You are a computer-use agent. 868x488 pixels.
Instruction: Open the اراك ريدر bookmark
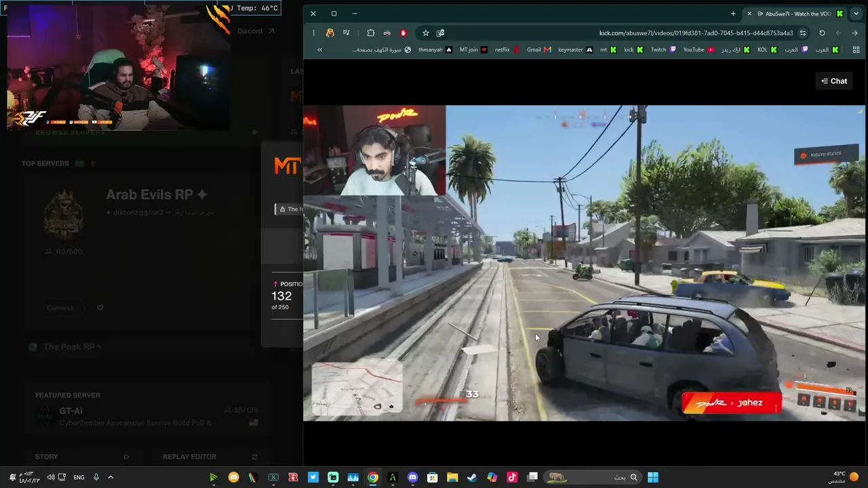pyautogui.click(x=736, y=49)
